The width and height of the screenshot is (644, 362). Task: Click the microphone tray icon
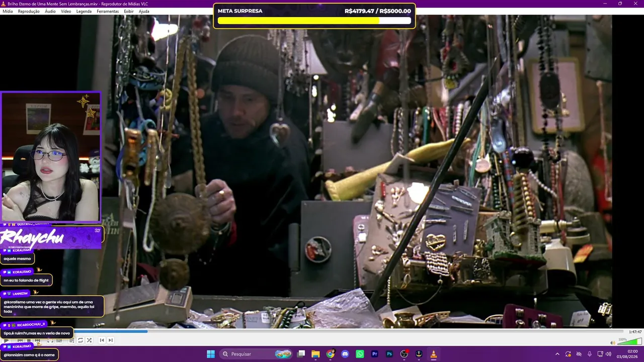(x=590, y=354)
